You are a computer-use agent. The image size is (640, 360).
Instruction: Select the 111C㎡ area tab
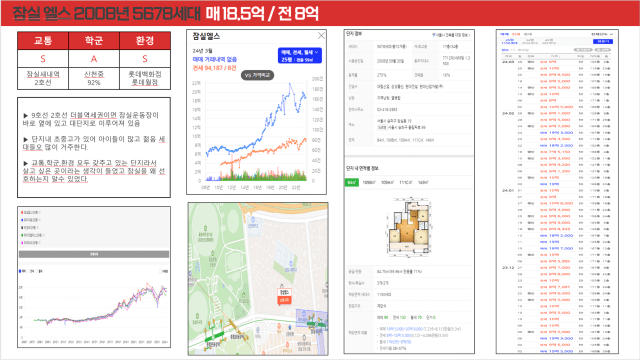tap(406, 182)
